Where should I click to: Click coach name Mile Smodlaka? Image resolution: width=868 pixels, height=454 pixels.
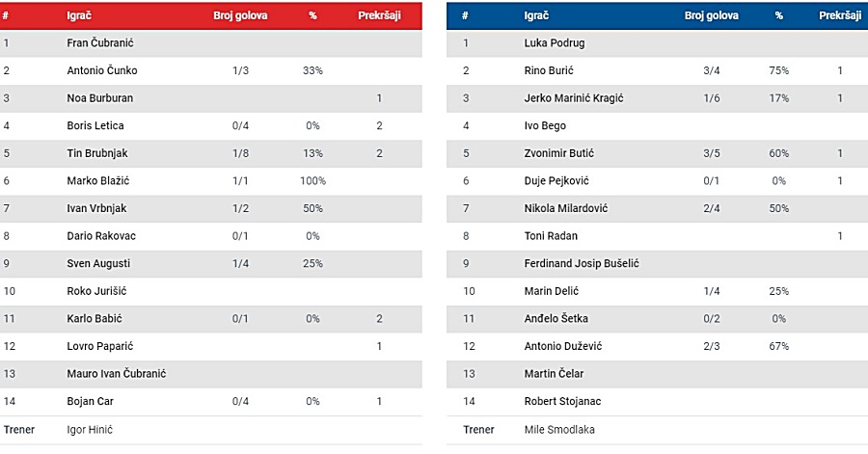coord(559,430)
